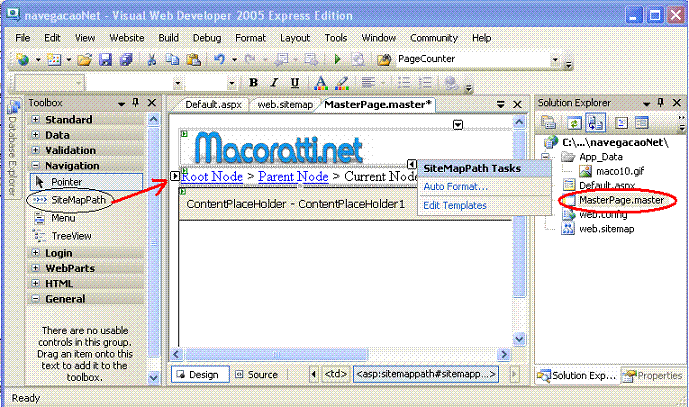
Task: Click the Find in Files icon beside PageCounter
Action: click(384, 59)
